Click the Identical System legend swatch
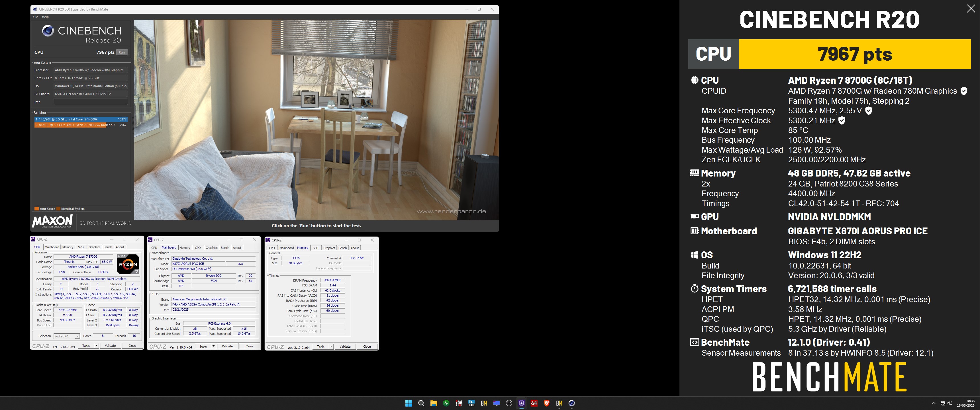The image size is (980, 410). pyautogui.click(x=59, y=208)
